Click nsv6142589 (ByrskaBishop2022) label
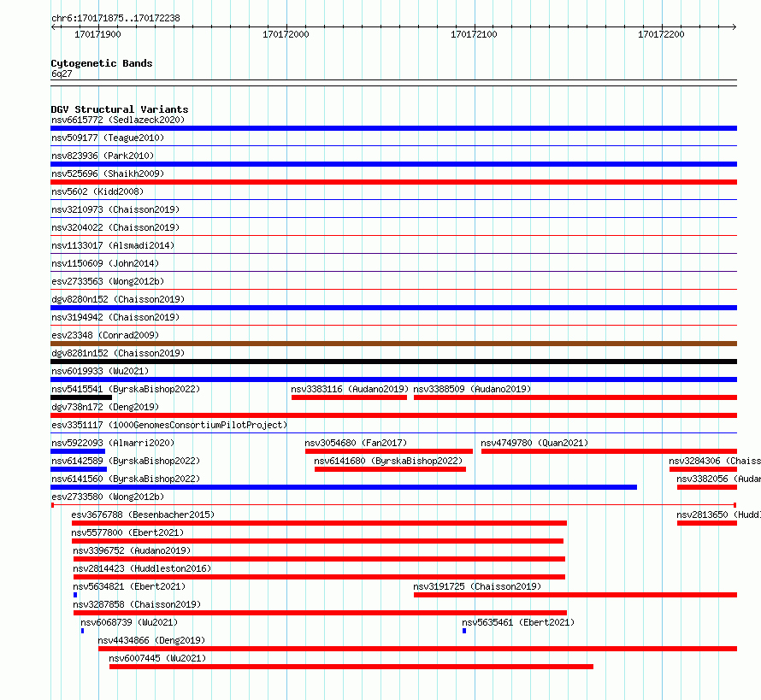The width and height of the screenshot is (761, 700). (126, 461)
